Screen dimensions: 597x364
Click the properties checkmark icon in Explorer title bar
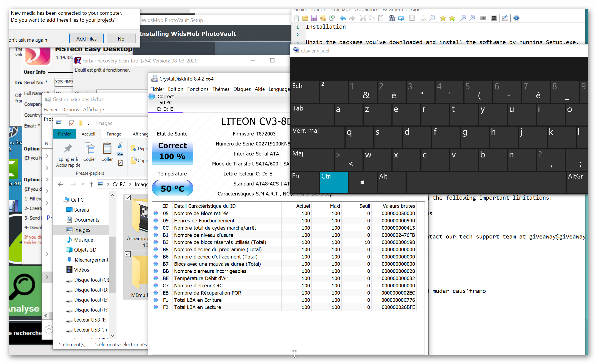tap(72, 123)
